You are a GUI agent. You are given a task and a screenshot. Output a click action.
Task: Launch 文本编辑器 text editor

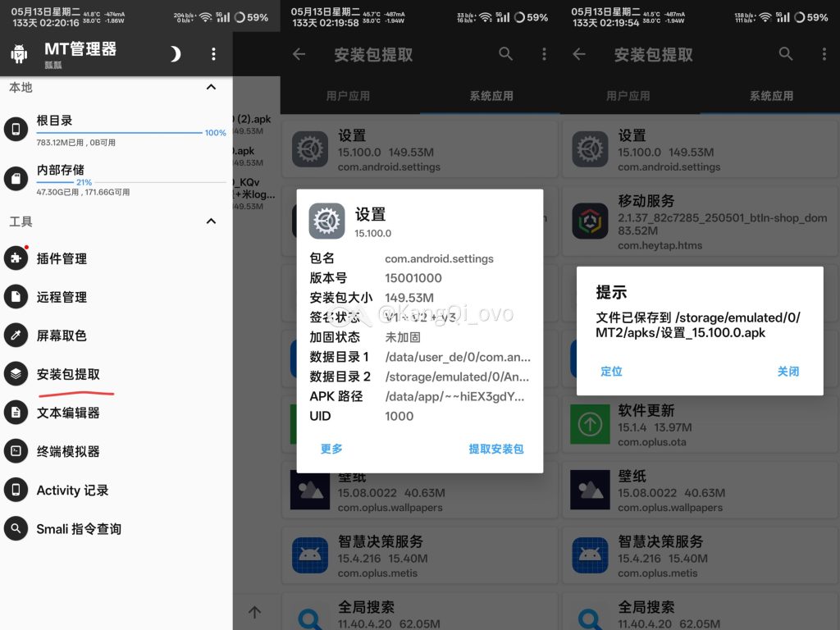pos(68,413)
